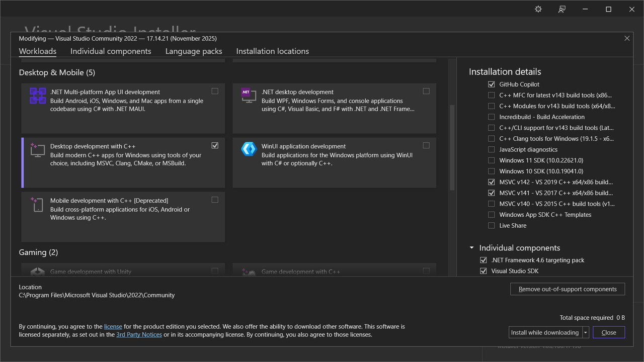
Task: Uncheck the GitHub Copilot component
Action: pyautogui.click(x=492, y=84)
